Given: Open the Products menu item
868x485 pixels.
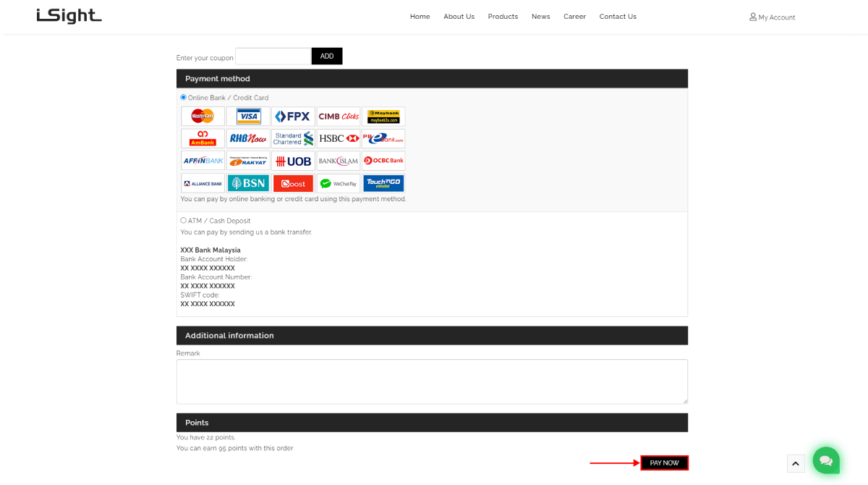Looking at the screenshot, I should (503, 17).
